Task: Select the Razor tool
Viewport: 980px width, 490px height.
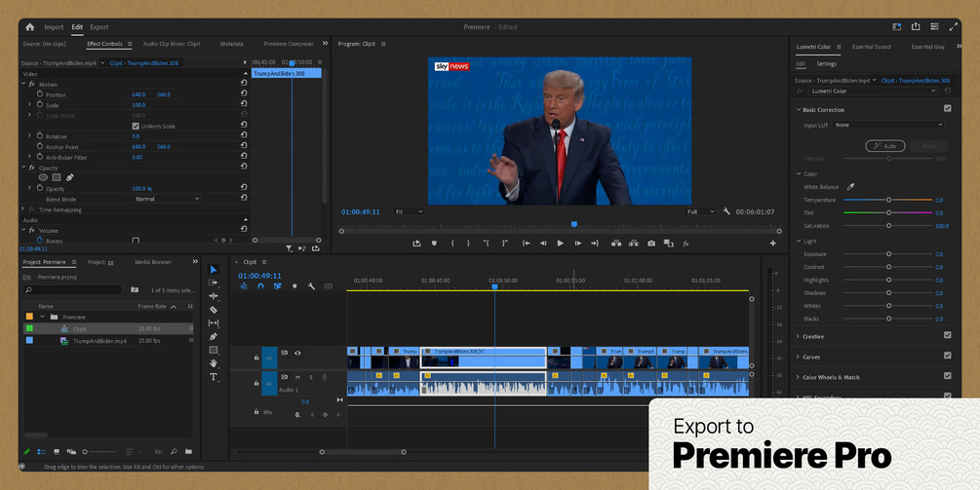Action: (x=214, y=310)
